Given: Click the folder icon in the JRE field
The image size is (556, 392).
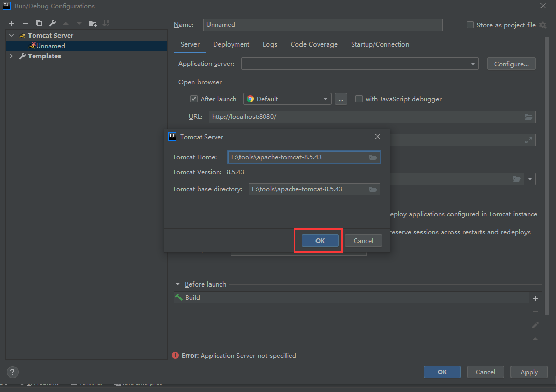Looking at the screenshot, I should [517, 179].
